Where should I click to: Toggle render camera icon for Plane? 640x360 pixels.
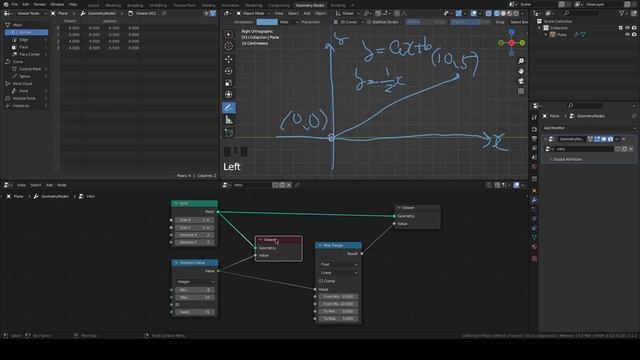634,35
